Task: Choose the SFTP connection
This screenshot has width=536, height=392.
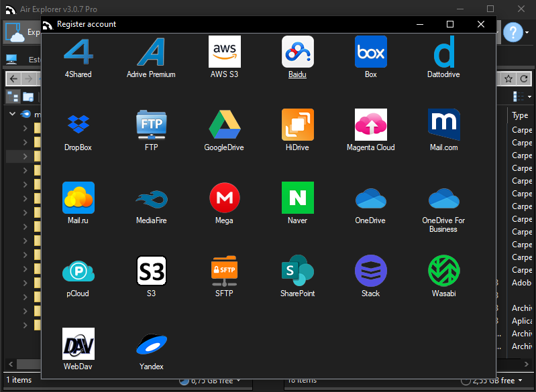Action: pos(224,277)
